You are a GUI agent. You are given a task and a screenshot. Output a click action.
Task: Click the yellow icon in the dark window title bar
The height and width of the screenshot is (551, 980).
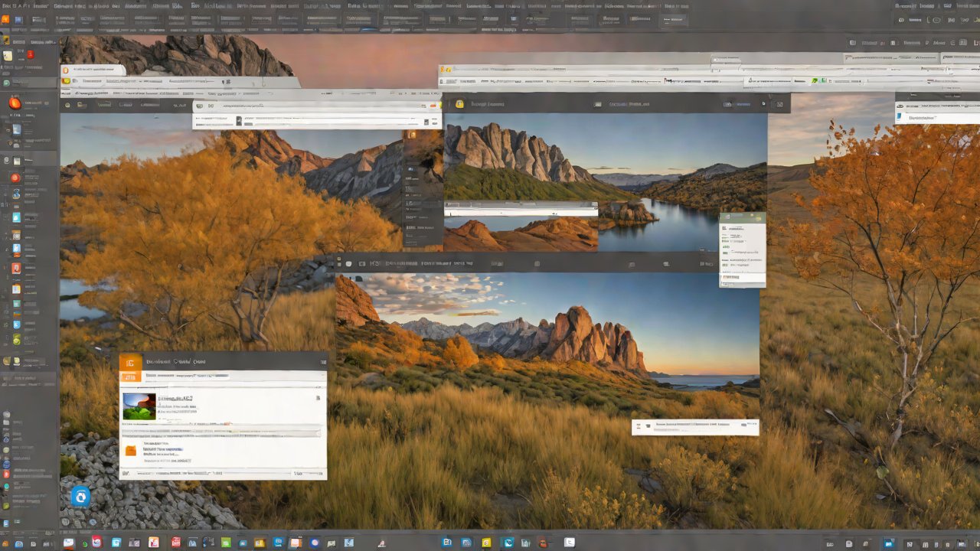tap(459, 104)
